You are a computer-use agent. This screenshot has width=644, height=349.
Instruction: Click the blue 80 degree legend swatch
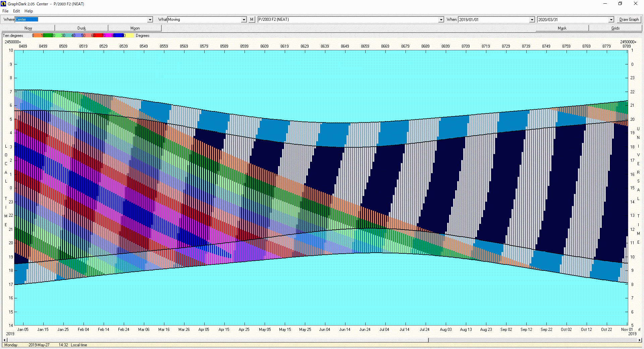tap(119, 36)
